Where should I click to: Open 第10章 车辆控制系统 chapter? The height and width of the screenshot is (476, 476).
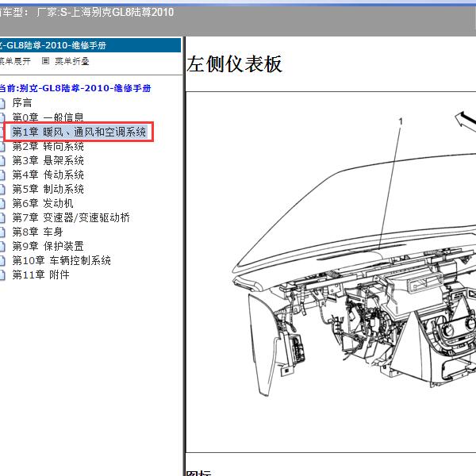(61, 260)
